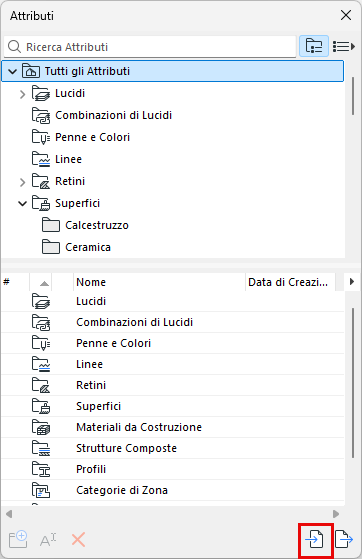Click Tutti gli Attributi home folder icon
This screenshot has width=362, height=559.
[31, 71]
